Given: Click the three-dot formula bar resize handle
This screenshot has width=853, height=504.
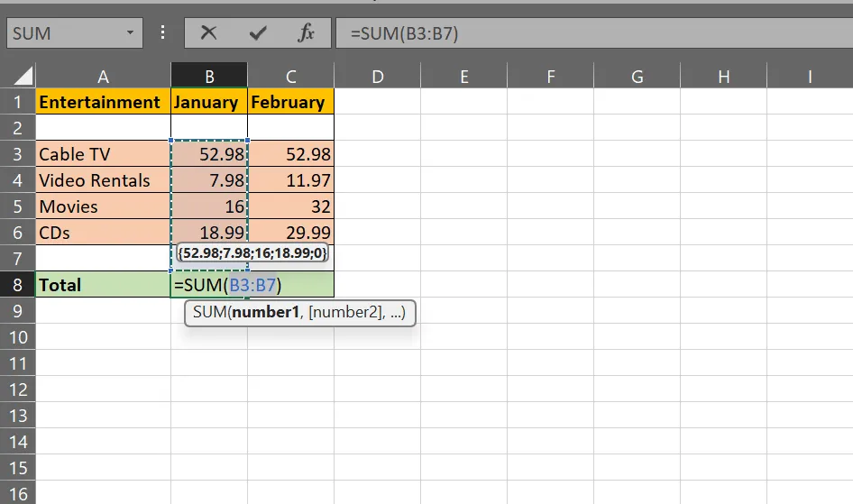Looking at the screenshot, I should (x=162, y=32).
